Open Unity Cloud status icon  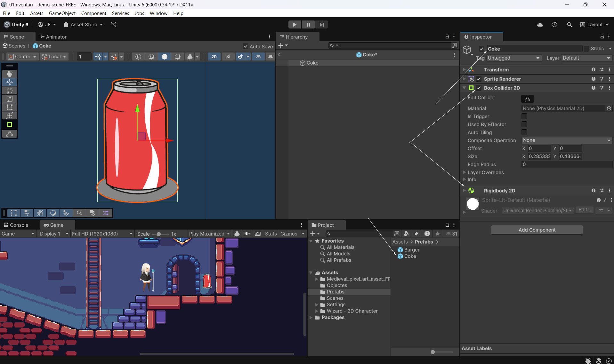coord(540,25)
